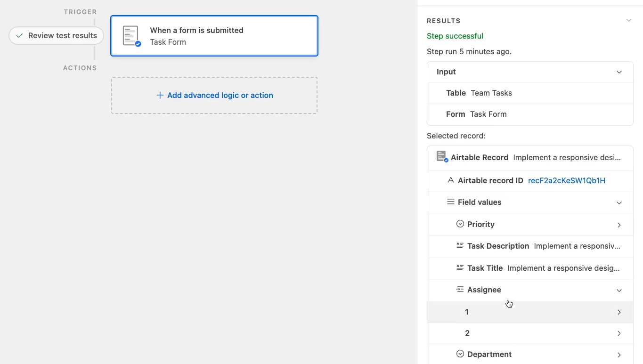This screenshot has height=364, width=643.
Task: Click the green checkmark in Review test results
Action: 19,36
